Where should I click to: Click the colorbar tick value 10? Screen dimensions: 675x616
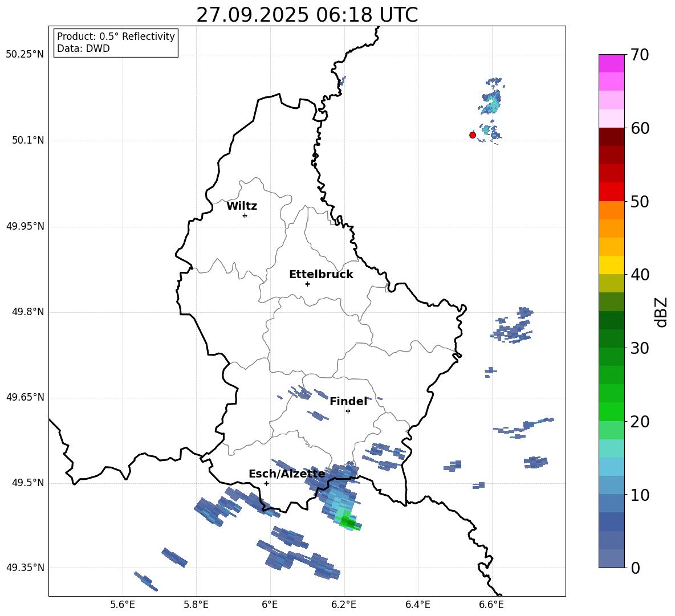640,495
